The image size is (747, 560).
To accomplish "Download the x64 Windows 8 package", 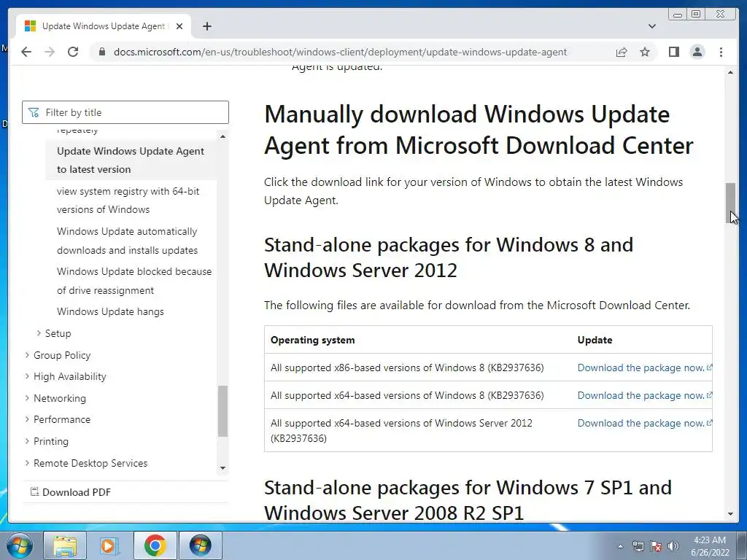I will click(645, 395).
